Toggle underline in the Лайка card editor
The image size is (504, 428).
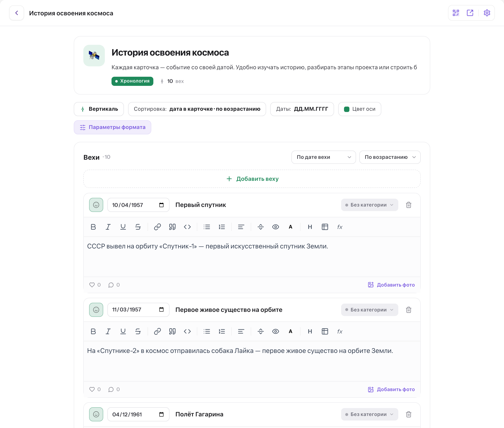click(123, 331)
